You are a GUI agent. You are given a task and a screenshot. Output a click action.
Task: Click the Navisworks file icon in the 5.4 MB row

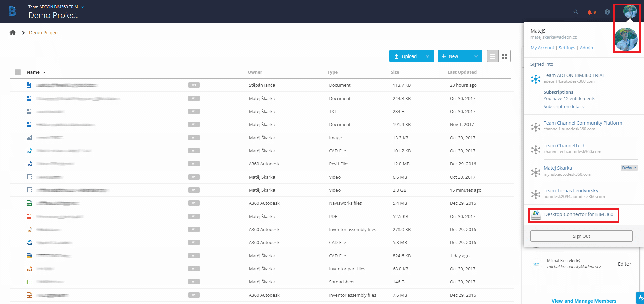29,203
